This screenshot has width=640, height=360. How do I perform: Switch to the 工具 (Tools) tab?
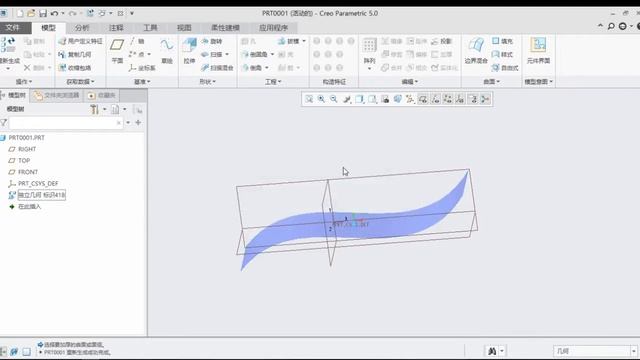[150, 28]
